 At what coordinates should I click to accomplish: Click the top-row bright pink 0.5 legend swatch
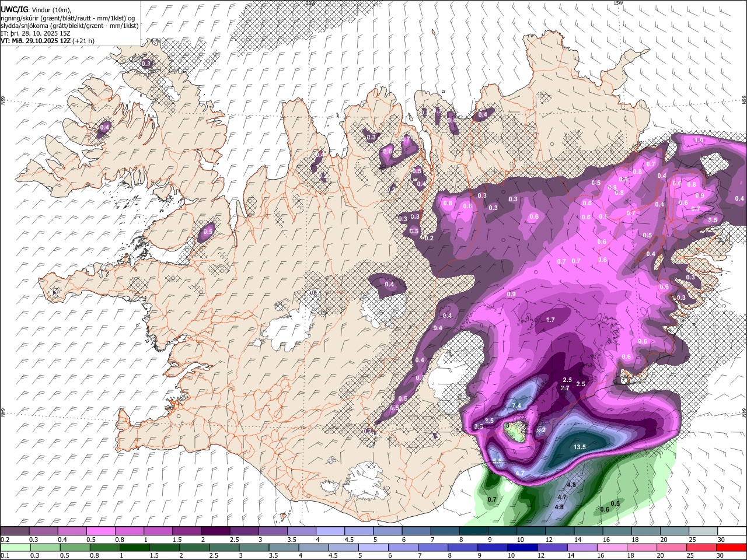[100, 531]
